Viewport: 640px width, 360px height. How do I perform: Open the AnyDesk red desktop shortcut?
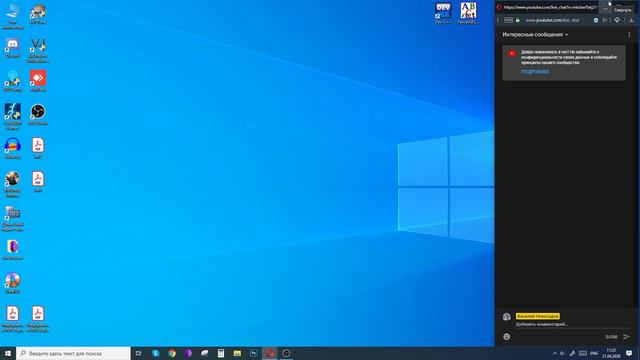[x=38, y=81]
